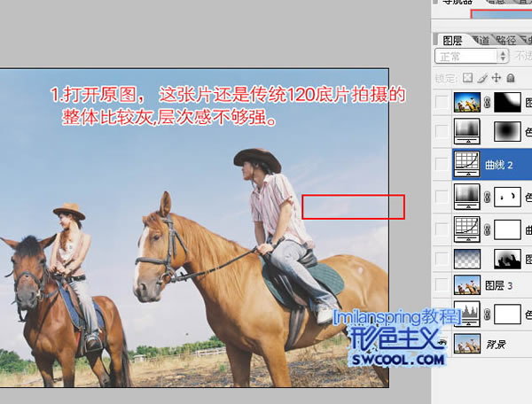The height and width of the screenshot is (404, 532).
Task: Switch to the 图层 layers tab
Action: (x=452, y=40)
